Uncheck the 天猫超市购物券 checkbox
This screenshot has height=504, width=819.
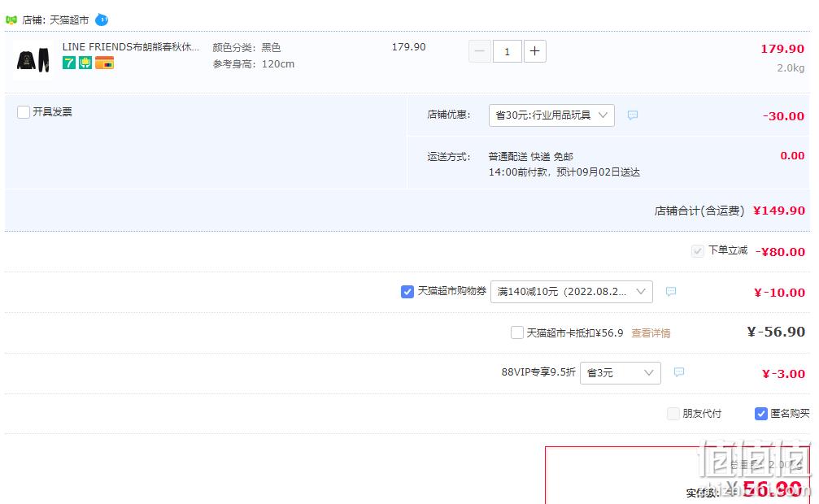click(x=407, y=292)
